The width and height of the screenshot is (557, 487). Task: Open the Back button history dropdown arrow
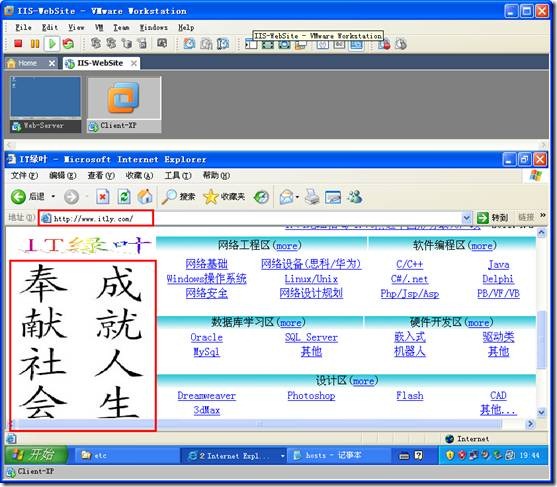[53, 196]
